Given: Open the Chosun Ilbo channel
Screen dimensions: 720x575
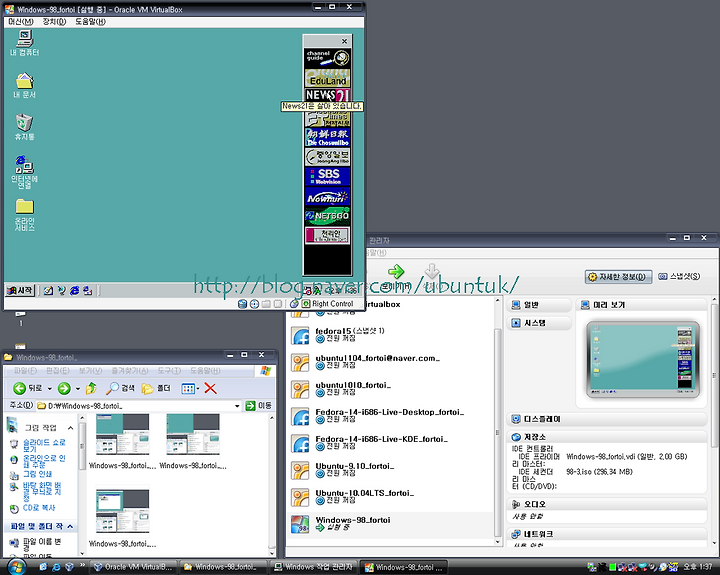Looking at the screenshot, I should pos(327,137).
